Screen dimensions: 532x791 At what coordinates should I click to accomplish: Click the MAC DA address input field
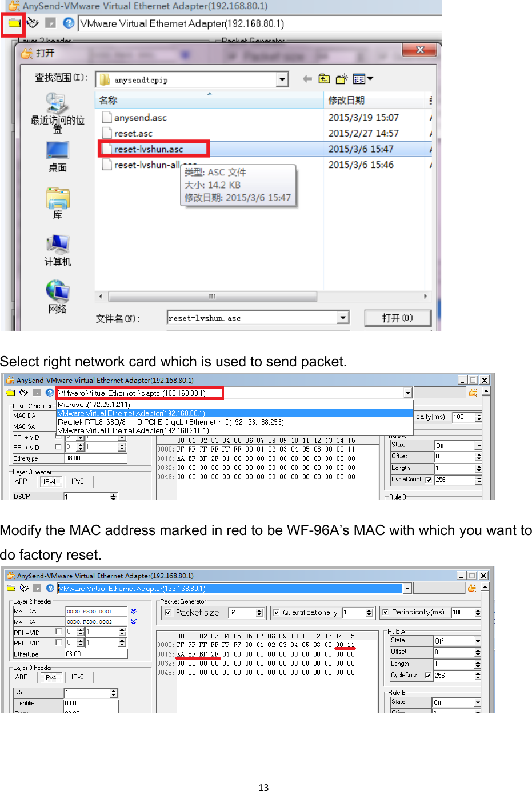tap(97, 611)
